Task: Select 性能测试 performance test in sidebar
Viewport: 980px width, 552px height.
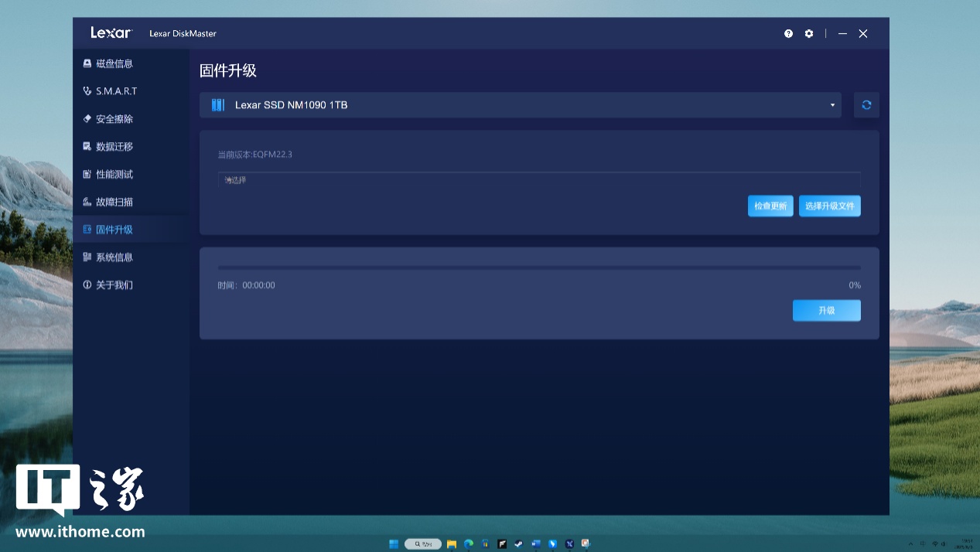Action: [x=114, y=175]
